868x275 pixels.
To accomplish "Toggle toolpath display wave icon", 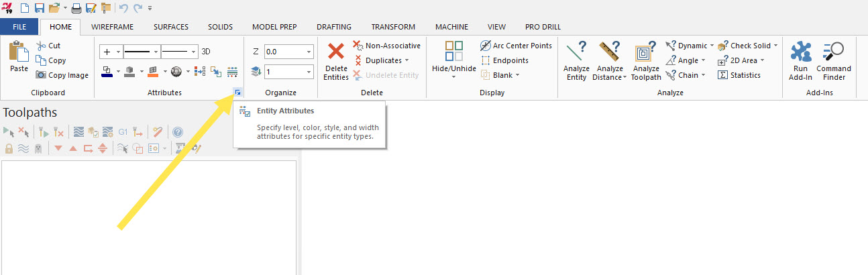I will pyautogui.click(x=23, y=148).
